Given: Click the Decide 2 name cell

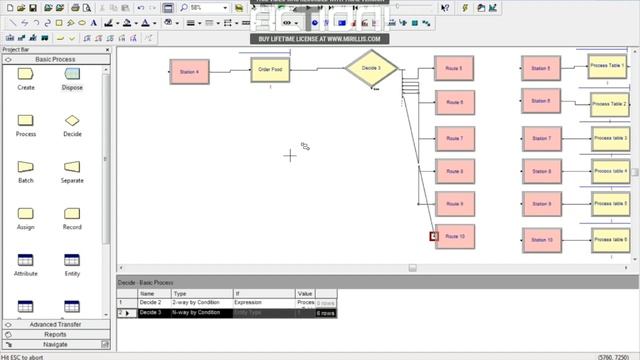Looking at the screenshot, I should (154, 303).
